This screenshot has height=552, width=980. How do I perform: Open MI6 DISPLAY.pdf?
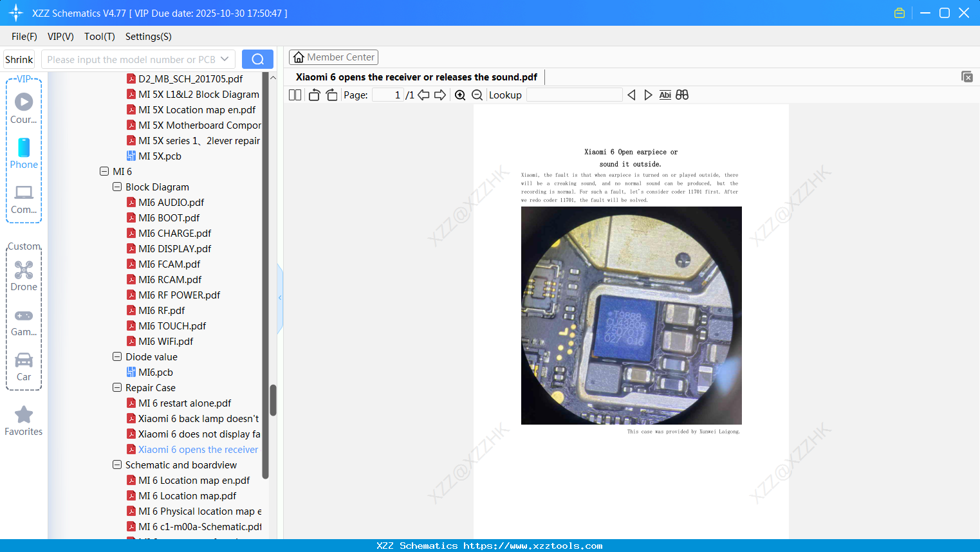(174, 249)
